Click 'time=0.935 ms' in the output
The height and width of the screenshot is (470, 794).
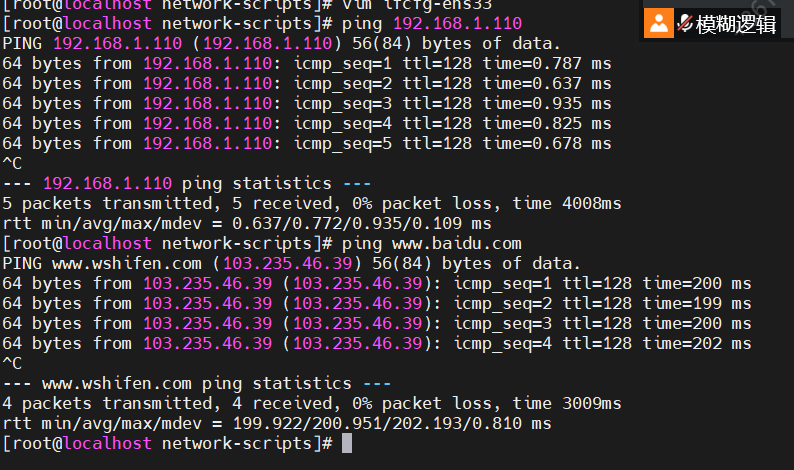[x=547, y=103]
